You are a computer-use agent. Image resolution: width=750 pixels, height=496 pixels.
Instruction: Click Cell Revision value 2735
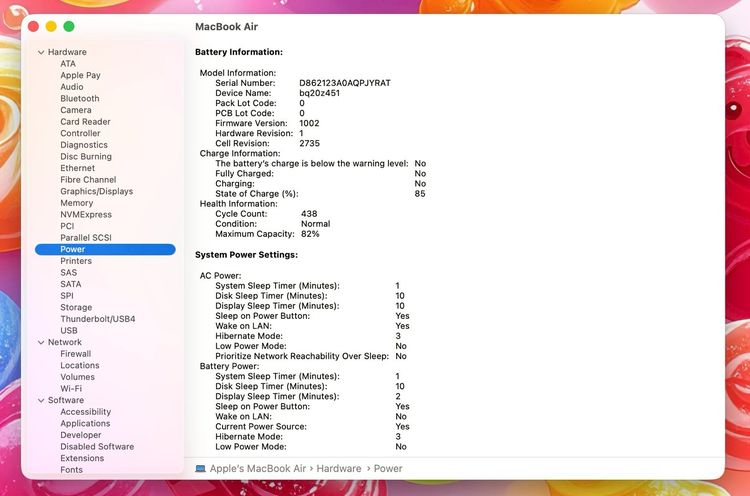[x=309, y=143]
